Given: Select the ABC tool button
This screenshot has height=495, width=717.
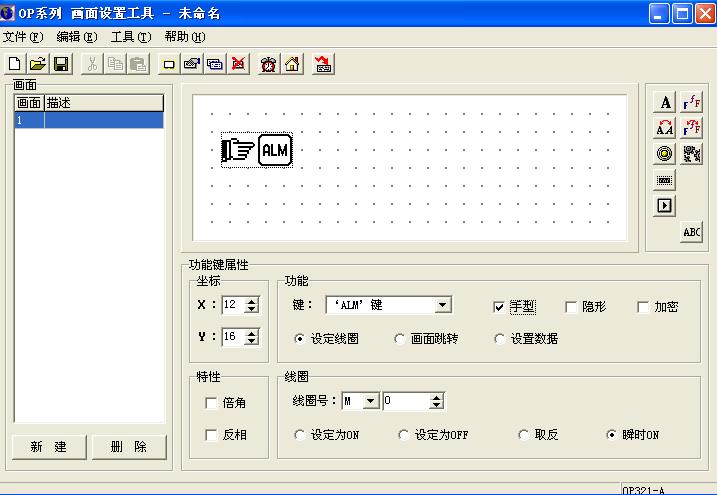Looking at the screenshot, I should point(691,231).
